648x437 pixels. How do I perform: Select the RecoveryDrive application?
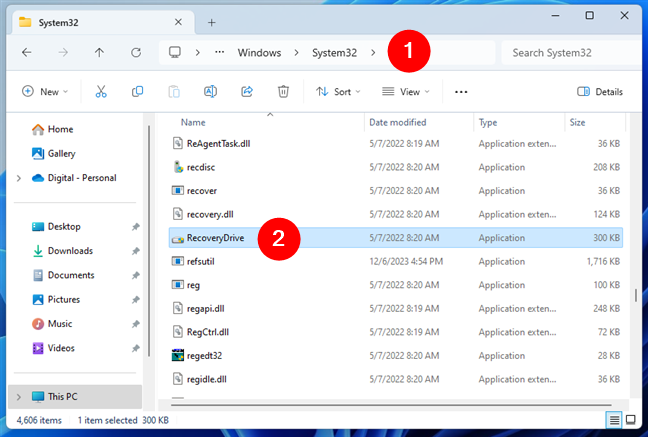[x=395, y=238]
